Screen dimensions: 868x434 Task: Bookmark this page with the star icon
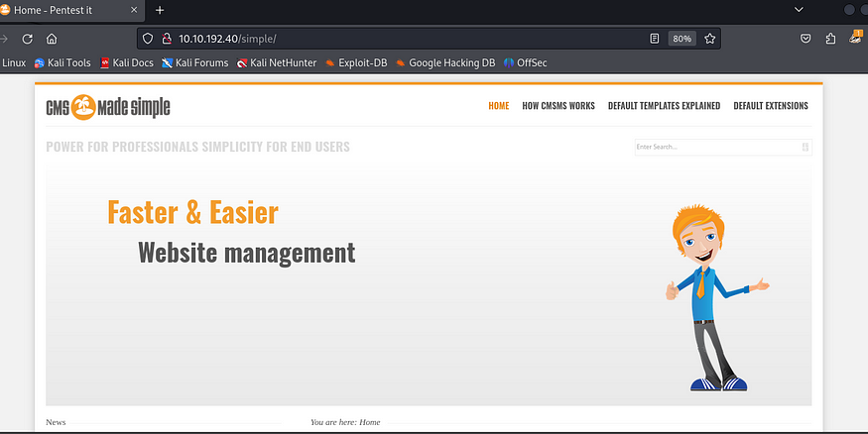point(709,39)
